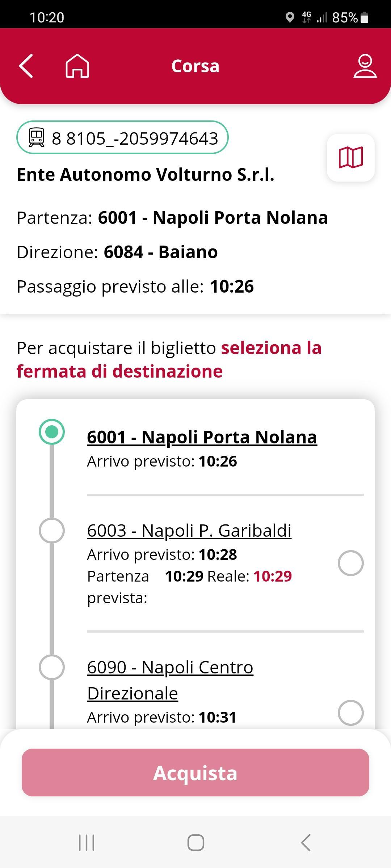Open the 6001 - Napoli Porta Nolana link
Screen dimensions: 391x868
click(202, 437)
